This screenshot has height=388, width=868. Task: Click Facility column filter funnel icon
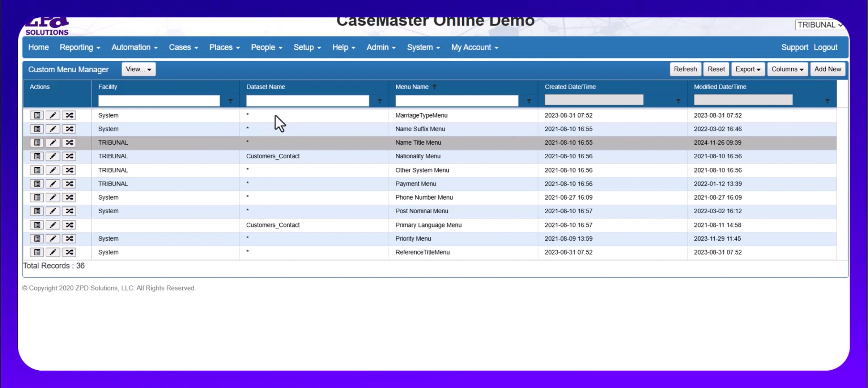[230, 101]
